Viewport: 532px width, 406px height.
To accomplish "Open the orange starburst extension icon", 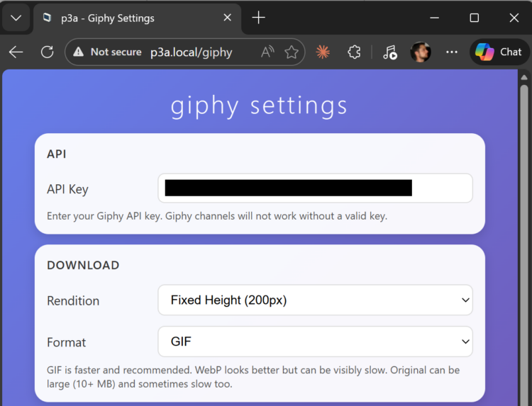I will coord(323,52).
